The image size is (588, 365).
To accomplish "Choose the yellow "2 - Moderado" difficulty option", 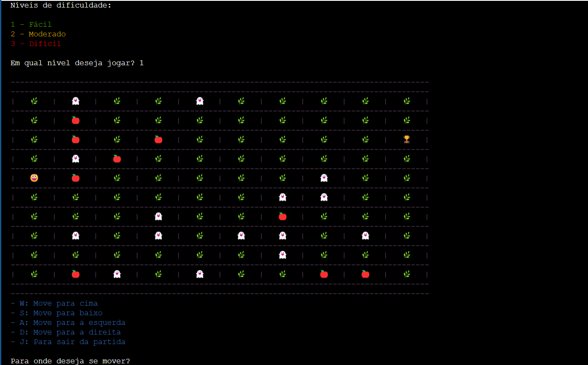I will 38,34.
